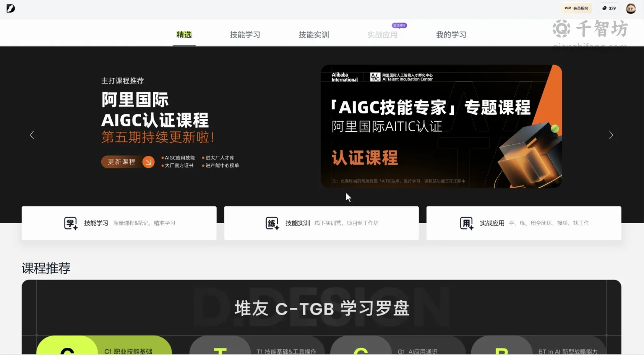Click the AI Talent Incubation Center logo
This screenshot has width=644, height=355.
pos(402,77)
